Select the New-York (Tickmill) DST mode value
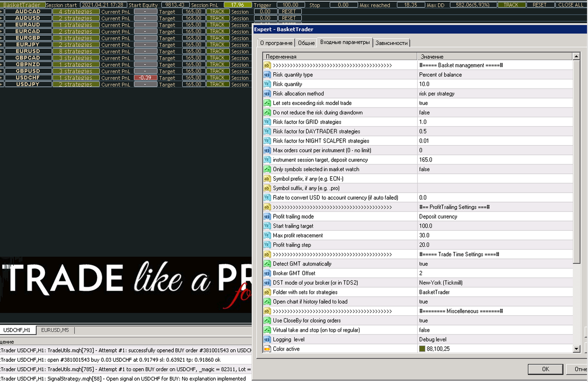Viewport: 588px width, 382px height. (x=441, y=283)
